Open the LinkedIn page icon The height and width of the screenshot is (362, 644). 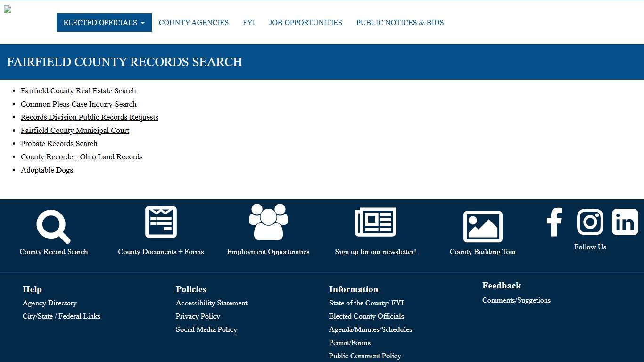click(x=625, y=222)
